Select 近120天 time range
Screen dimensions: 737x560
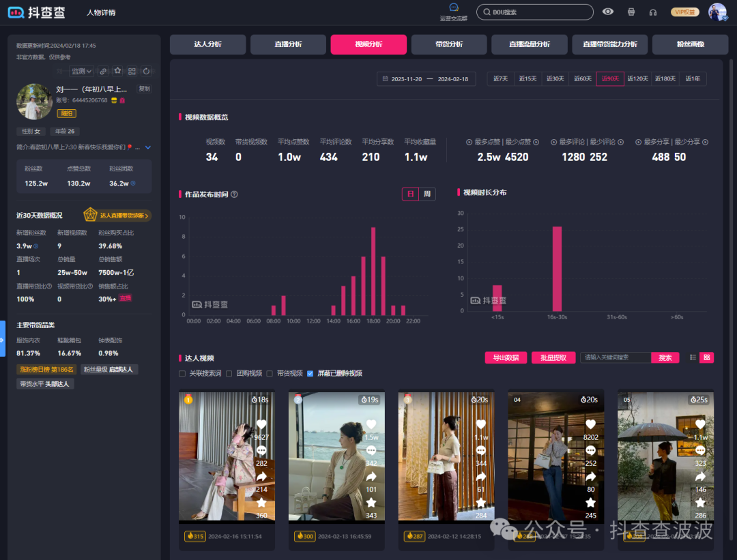click(638, 78)
